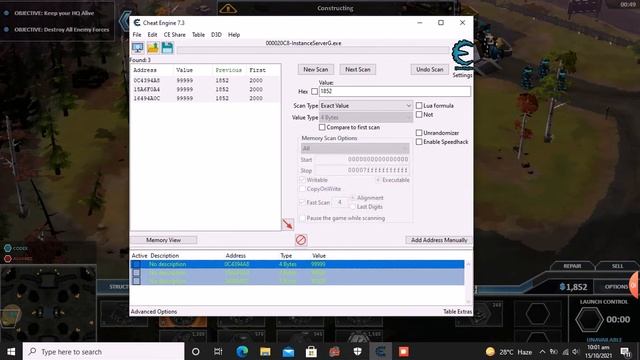Image resolution: width=640 pixels, height=360 pixels.
Task: Toggle the Hex checkbox
Action: click(314, 91)
